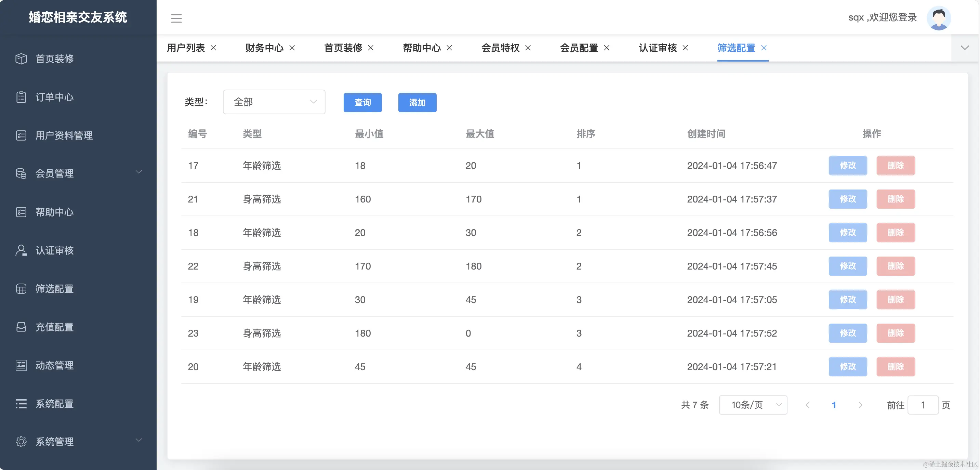Open 用户资料管理 in the sidebar

[63, 135]
